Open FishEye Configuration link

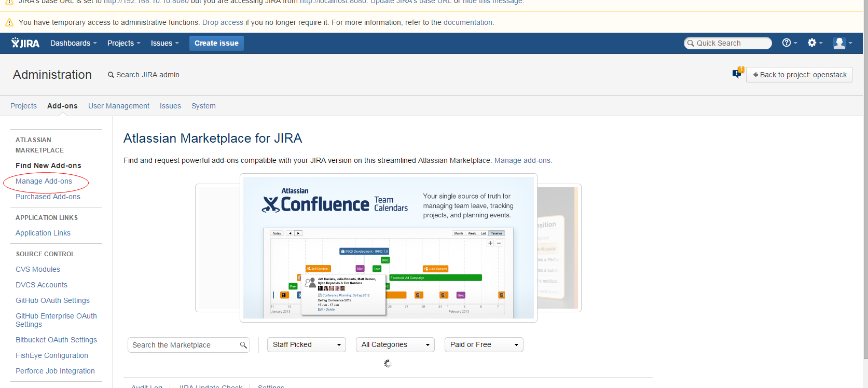pyautogui.click(x=52, y=355)
